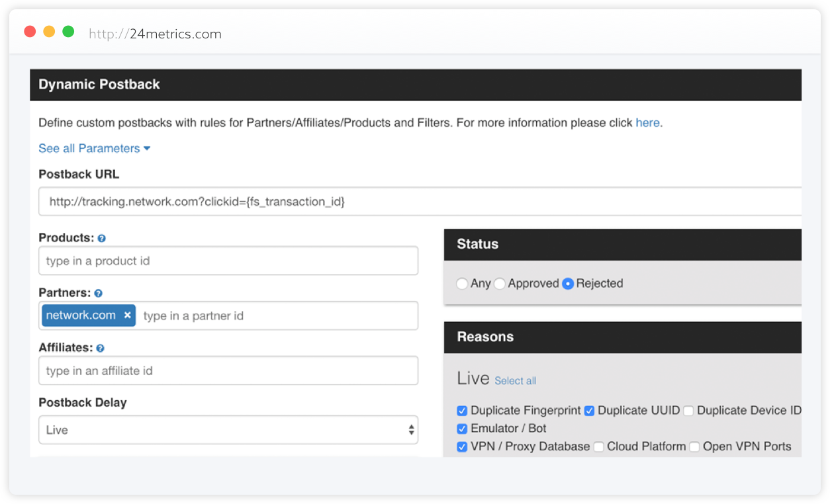Click the Dynamic Postback header title
Viewport: 830px width, 504px height.
click(x=99, y=85)
